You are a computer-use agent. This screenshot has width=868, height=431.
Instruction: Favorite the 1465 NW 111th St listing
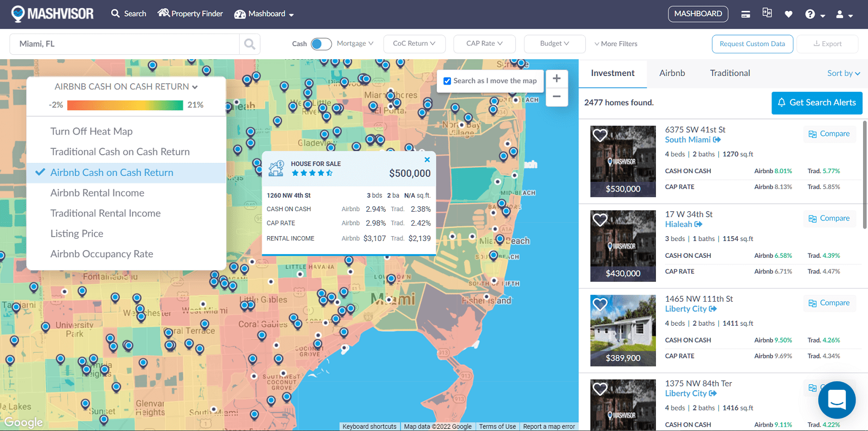click(x=600, y=305)
